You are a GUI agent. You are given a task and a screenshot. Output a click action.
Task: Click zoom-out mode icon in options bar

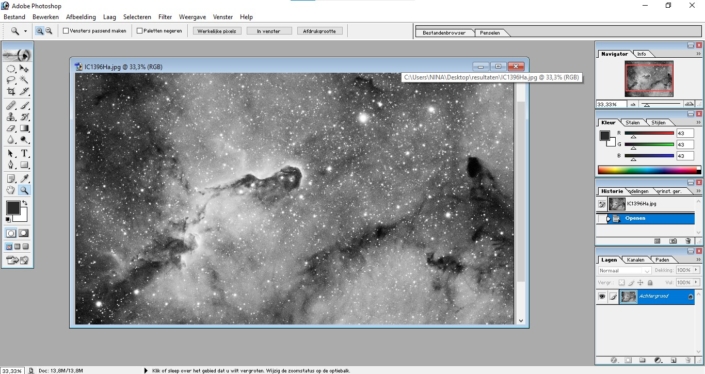[49, 31]
